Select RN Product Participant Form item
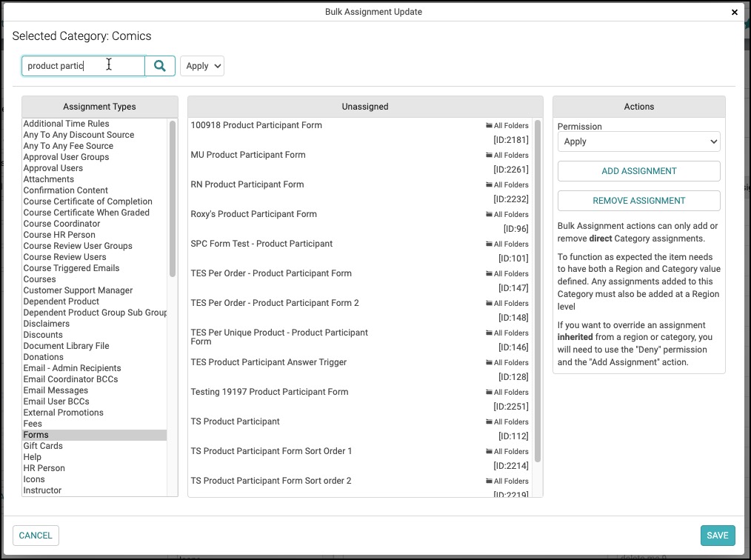751x560 pixels. click(x=247, y=184)
